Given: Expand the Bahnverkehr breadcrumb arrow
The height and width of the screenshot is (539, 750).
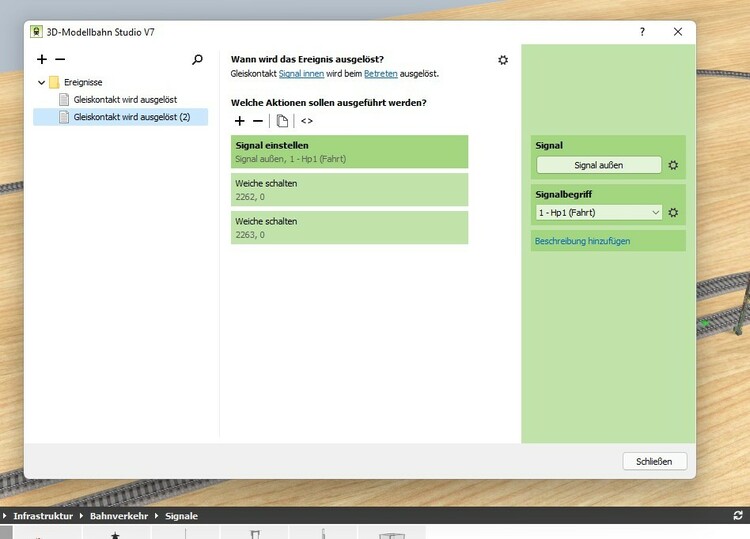Looking at the screenshot, I should pos(81,516).
